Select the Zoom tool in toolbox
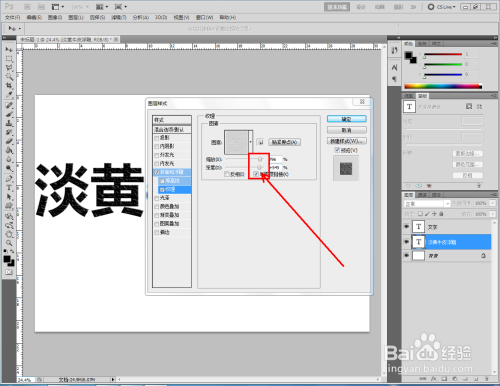Viewport: 500px width, 386px height. (x=9, y=243)
